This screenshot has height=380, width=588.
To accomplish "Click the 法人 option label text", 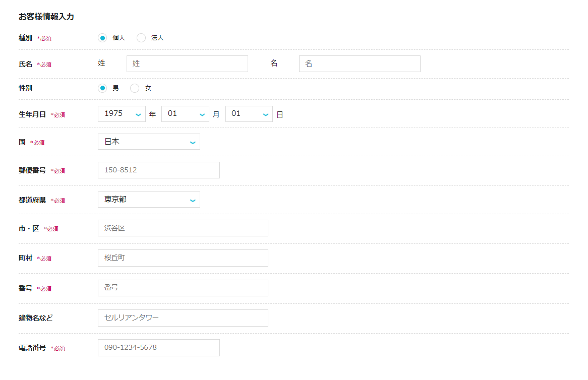I will [x=157, y=38].
